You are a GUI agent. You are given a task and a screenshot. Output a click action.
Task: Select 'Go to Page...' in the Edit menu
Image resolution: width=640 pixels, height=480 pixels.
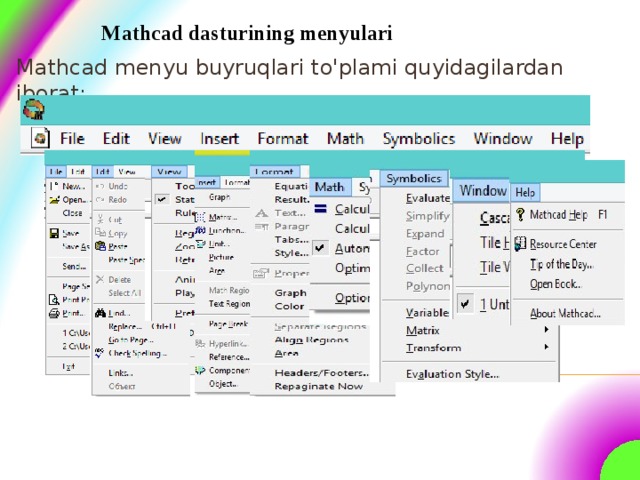point(131,340)
